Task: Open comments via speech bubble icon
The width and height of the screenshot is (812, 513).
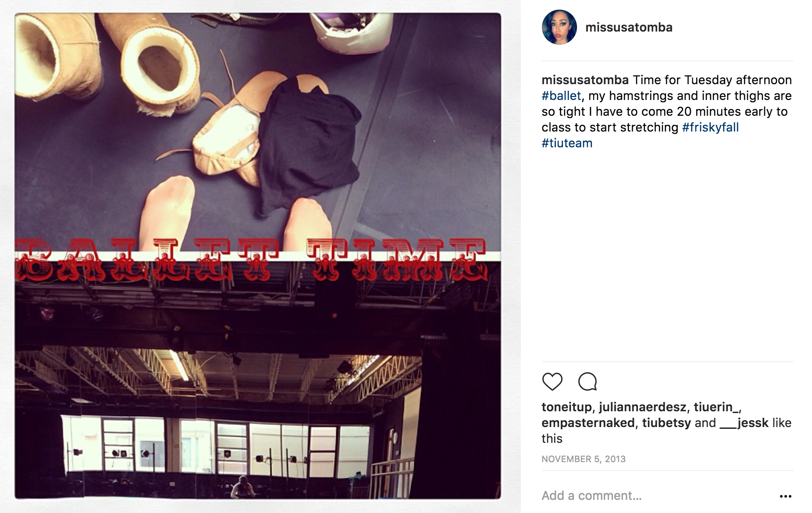Action: coord(588,381)
